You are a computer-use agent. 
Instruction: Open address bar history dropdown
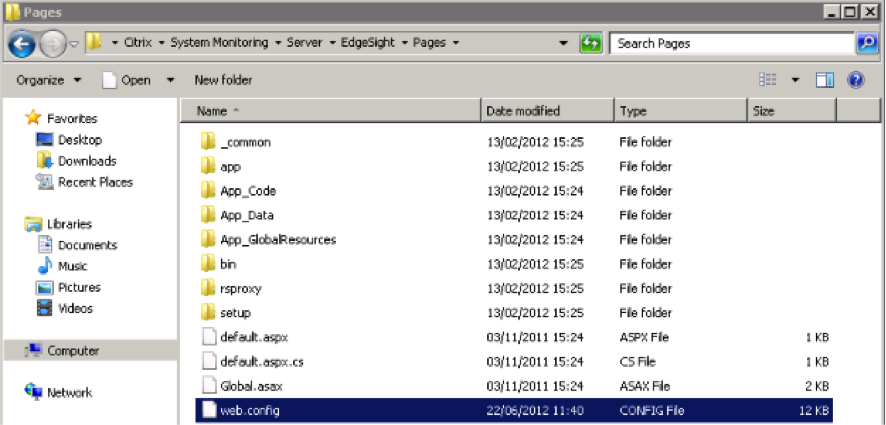565,44
